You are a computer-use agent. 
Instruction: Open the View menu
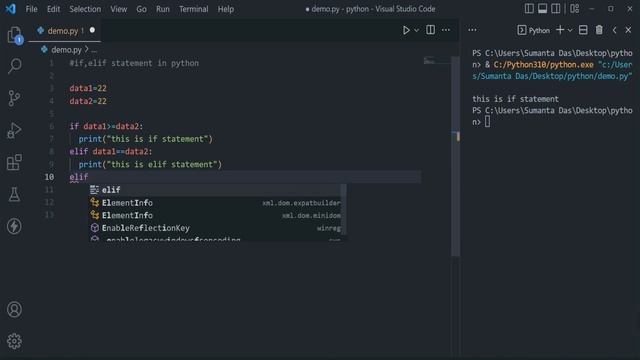click(118, 9)
